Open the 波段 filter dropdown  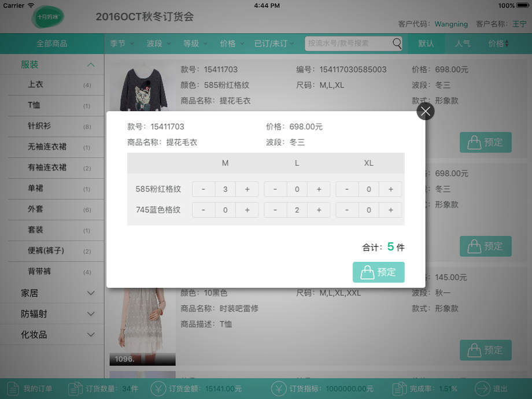coord(158,43)
